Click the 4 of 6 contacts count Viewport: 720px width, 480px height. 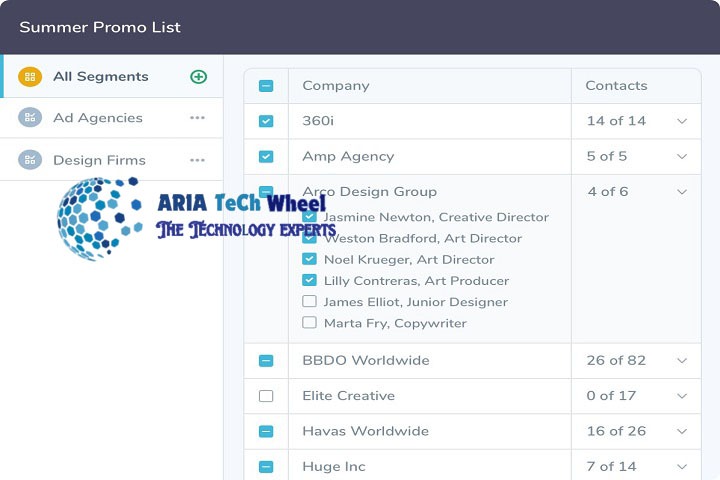click(608, 192)
